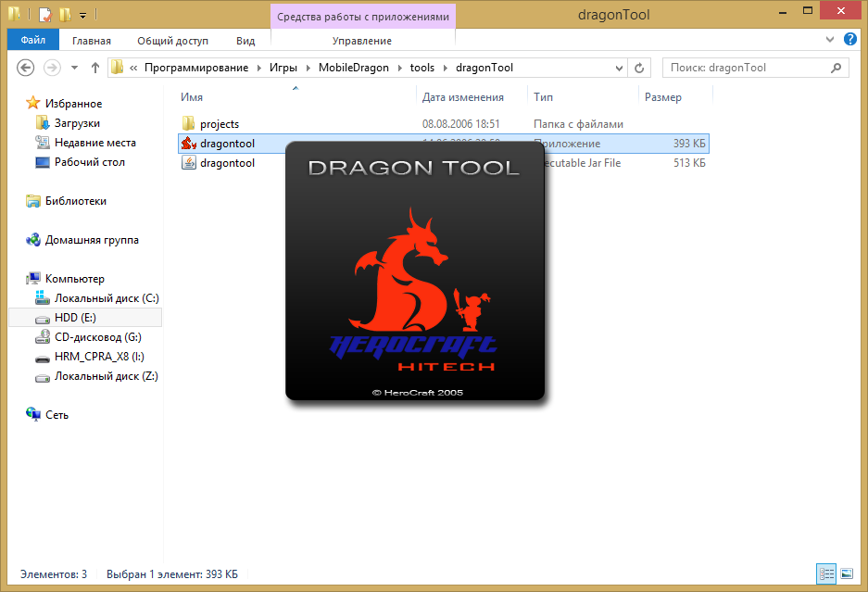
Task: Expand the ribbon with the chevron
Action: click(x=830, y=39)
